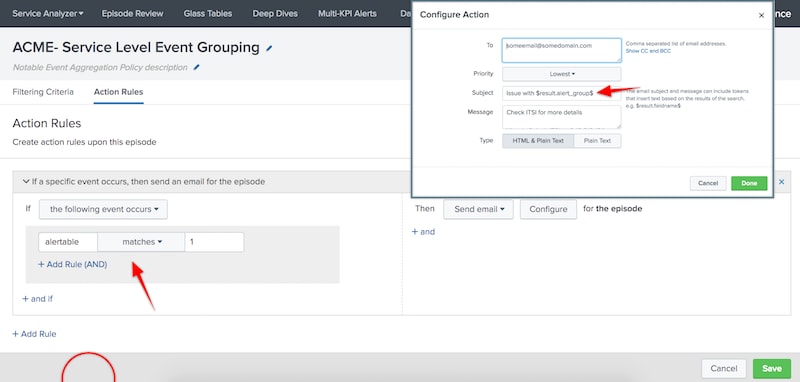Close the Configure Action dialog
Image resolution: width=800 pixels, height=382 pixels.
(761, 15)
